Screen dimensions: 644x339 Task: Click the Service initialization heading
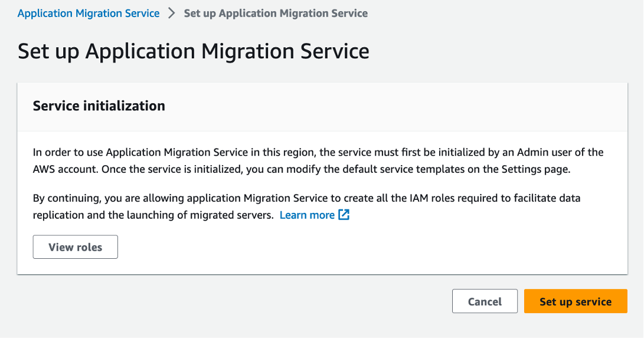click(99, 106)
